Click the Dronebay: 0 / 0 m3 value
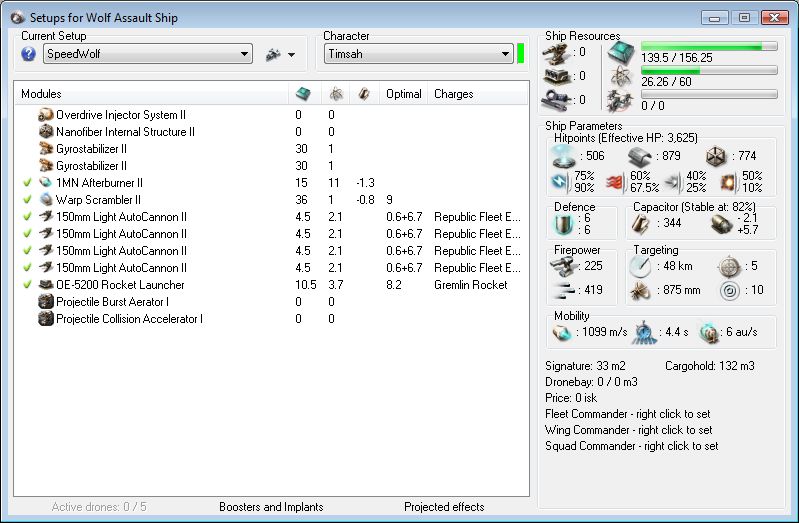This screenshot has width=799, height=523. [x=591, y=382]
